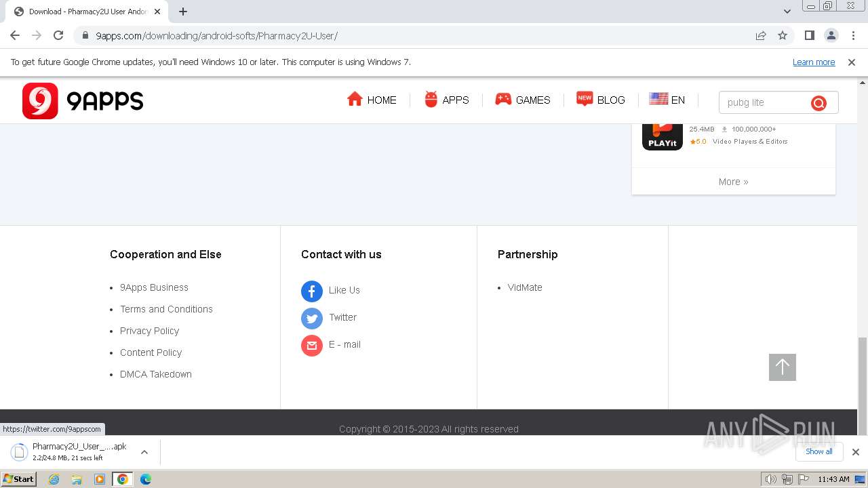Open the BLOG navigation item
The height and width of the screenshot is (488, 868).
600,100
